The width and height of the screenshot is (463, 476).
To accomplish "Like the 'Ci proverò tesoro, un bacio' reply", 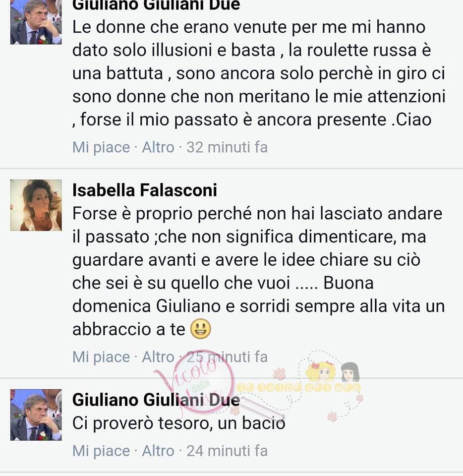I will (101, 451).
